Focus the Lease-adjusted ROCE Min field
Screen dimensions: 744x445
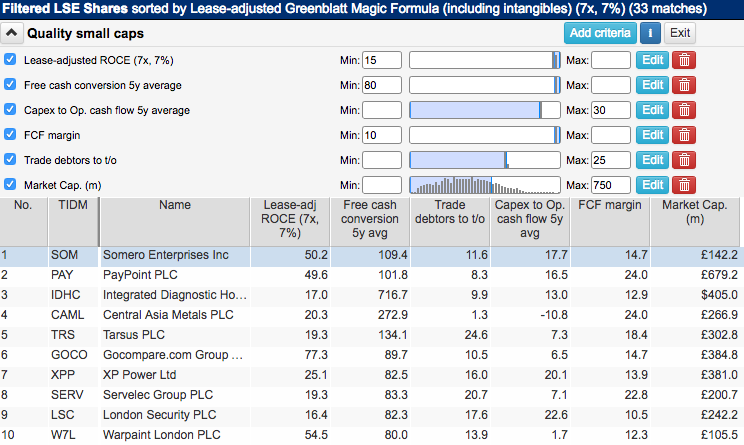pyautogui.click(x=382, y=60)
